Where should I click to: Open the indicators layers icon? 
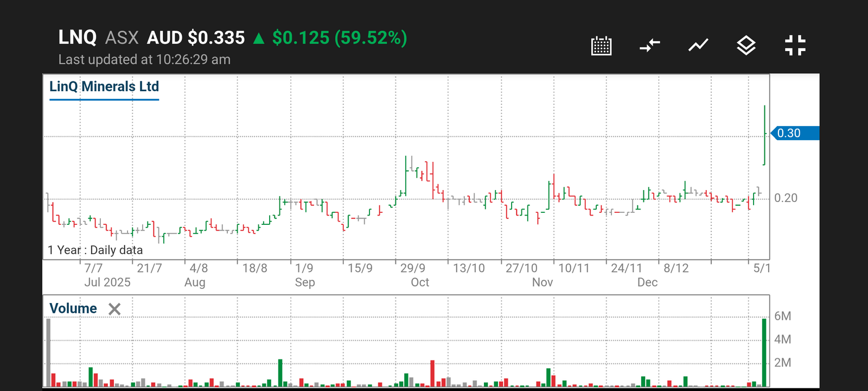click(746, 46)
